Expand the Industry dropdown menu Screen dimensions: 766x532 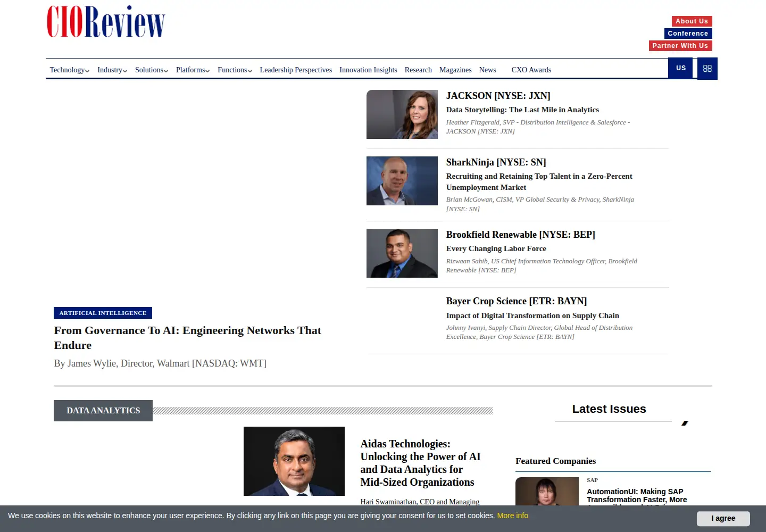pyautogui.click(x=112, y=70)
